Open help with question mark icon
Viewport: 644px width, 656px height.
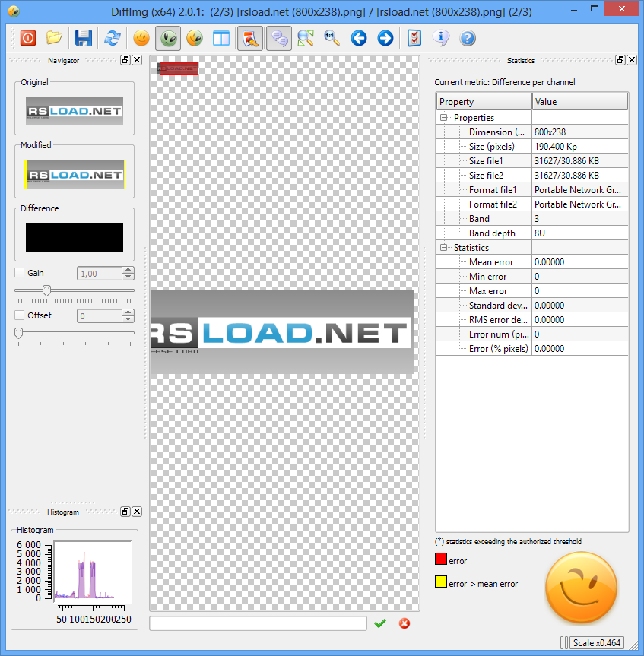[x=468, y=39]
